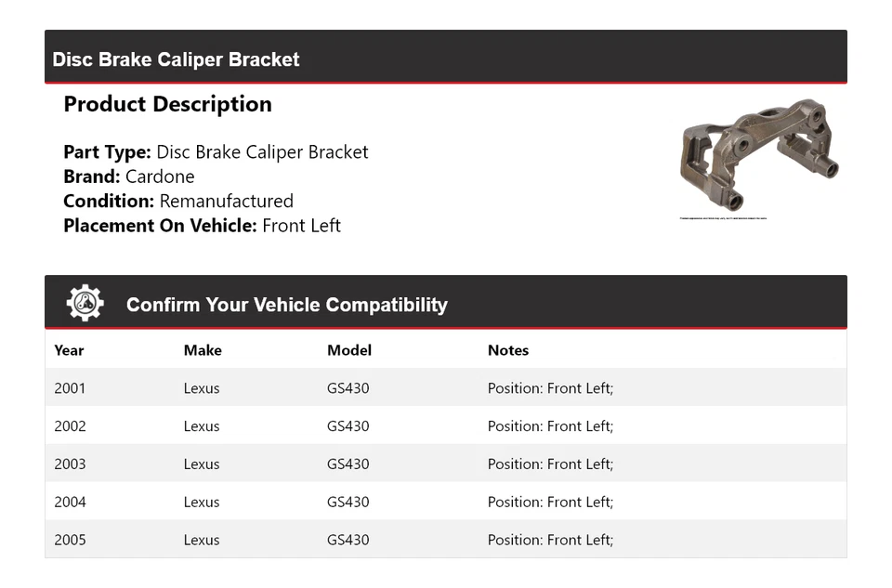Select the 2003 year entry

click(x=70, y=464)
